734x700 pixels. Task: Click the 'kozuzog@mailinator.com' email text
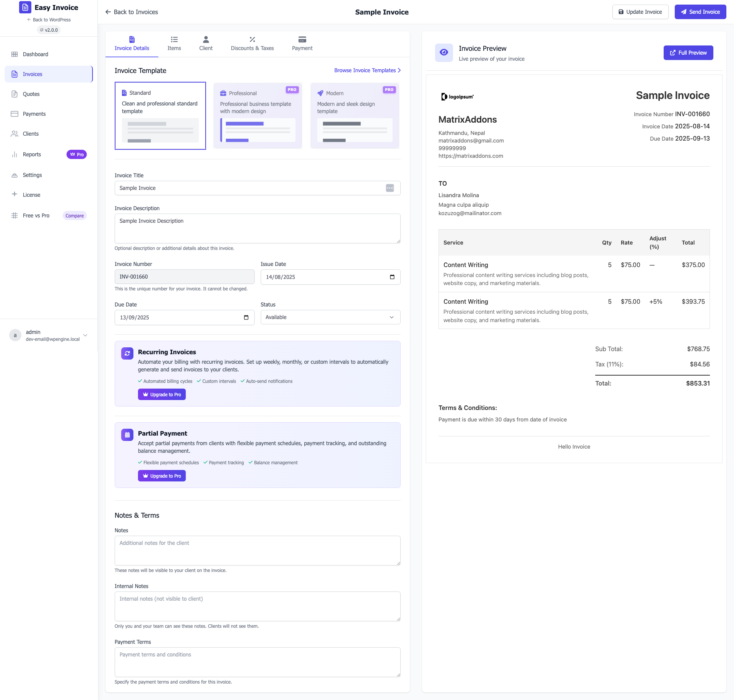click(x=470, y=213)
